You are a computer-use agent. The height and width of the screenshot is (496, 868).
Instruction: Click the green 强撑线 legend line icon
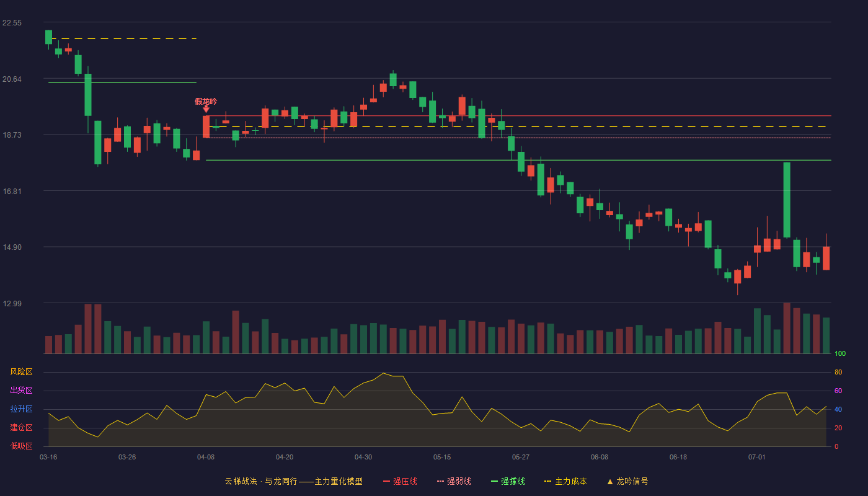(x=494, y=481)
